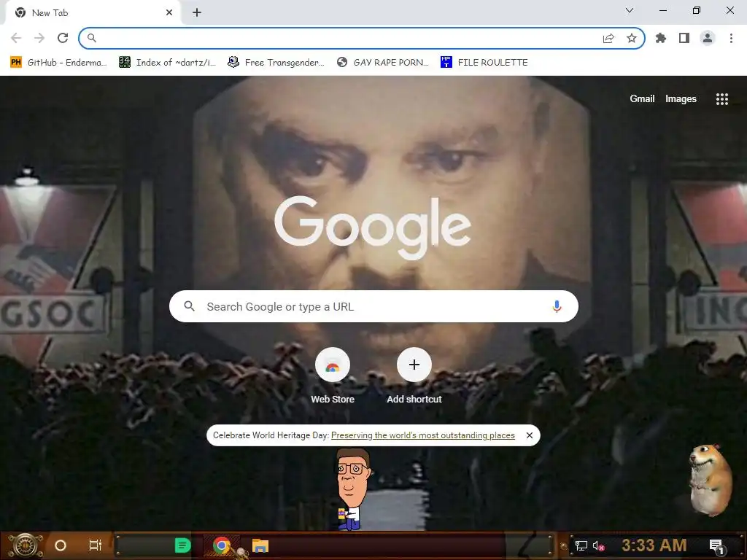This screenshot has height=560, width=747.
Task: Click the hamster desktop character
Action: coord(711,480)
